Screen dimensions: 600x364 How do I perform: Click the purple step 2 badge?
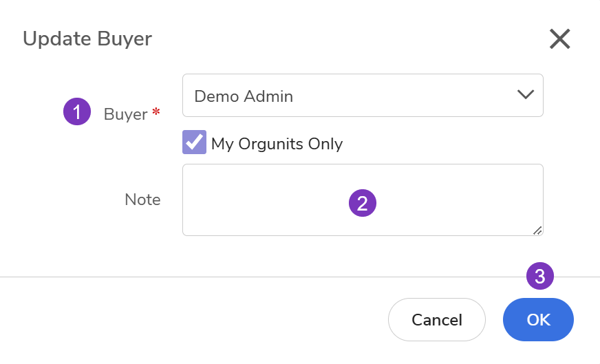pos(363,203)
